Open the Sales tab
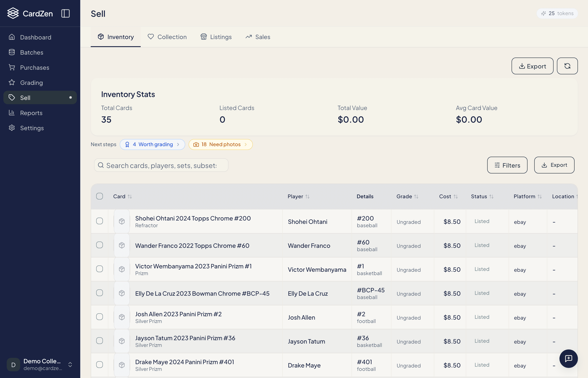This screenshot has height=378, width=588. (258, 37)
